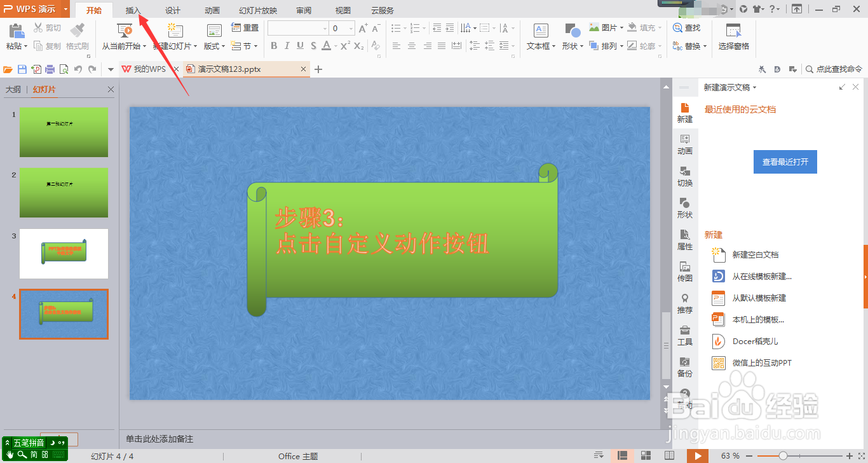Toggle normal view button in status bar

(623, 455)
